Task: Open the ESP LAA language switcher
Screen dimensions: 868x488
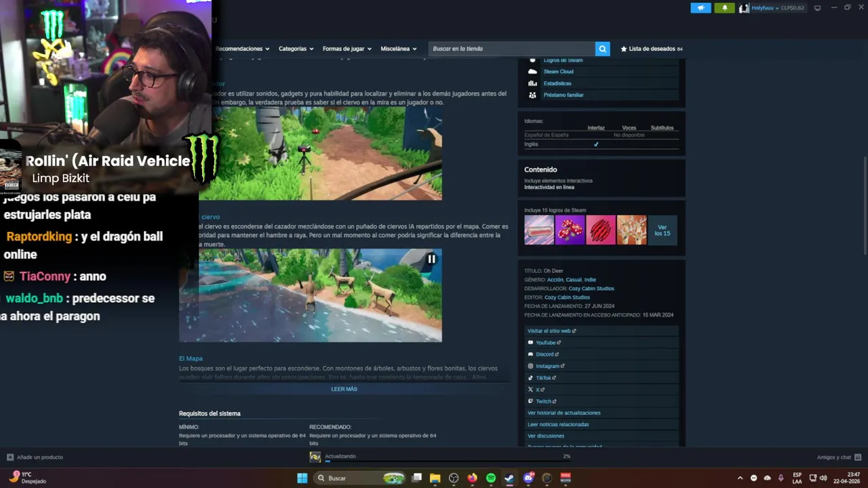Action: pyautogui.click(x=797, y=478)
